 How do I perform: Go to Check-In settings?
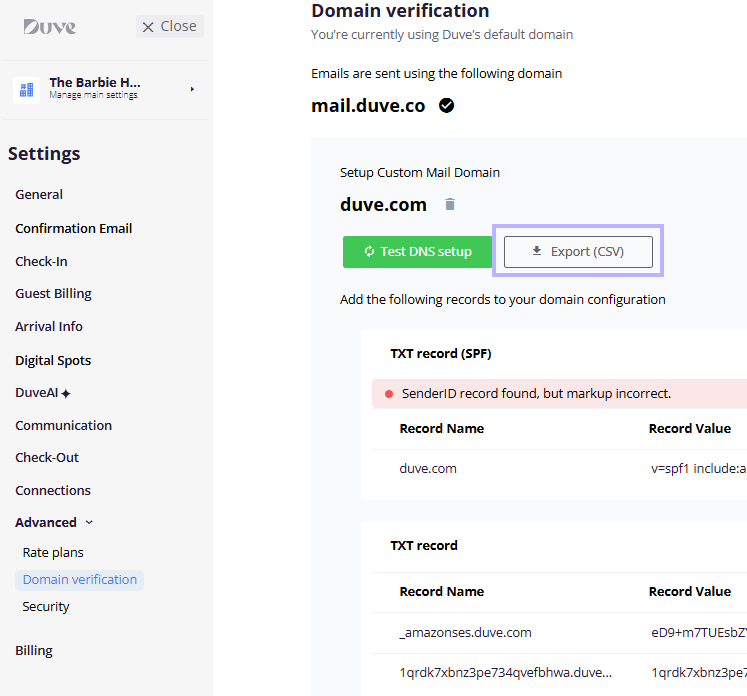pyautogui.click(x=41, y=262)
